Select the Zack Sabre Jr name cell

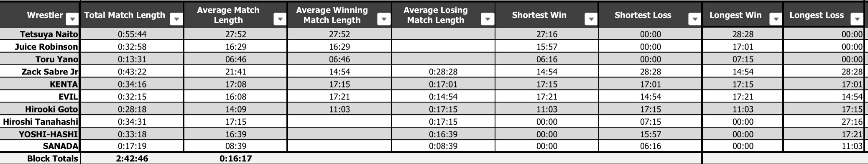pyautogui.click(x=40, y=72)
